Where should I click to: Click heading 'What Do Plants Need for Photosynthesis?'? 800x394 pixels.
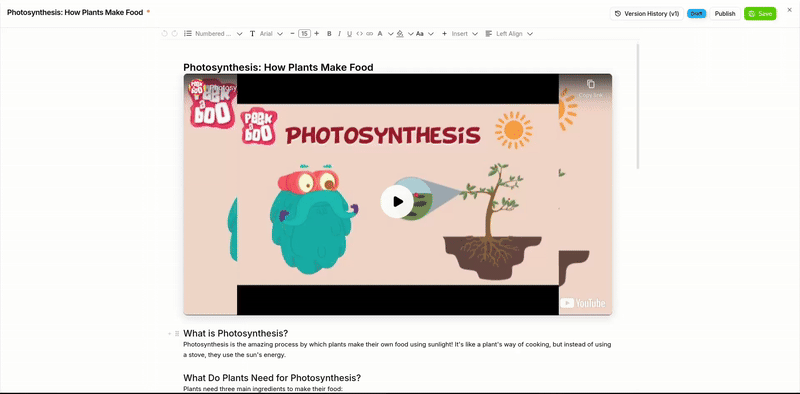[x=272, y=378]
